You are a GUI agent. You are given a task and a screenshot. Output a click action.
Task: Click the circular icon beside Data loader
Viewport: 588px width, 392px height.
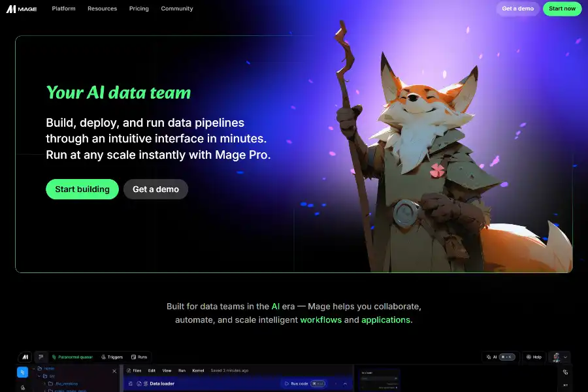point(139,384)
